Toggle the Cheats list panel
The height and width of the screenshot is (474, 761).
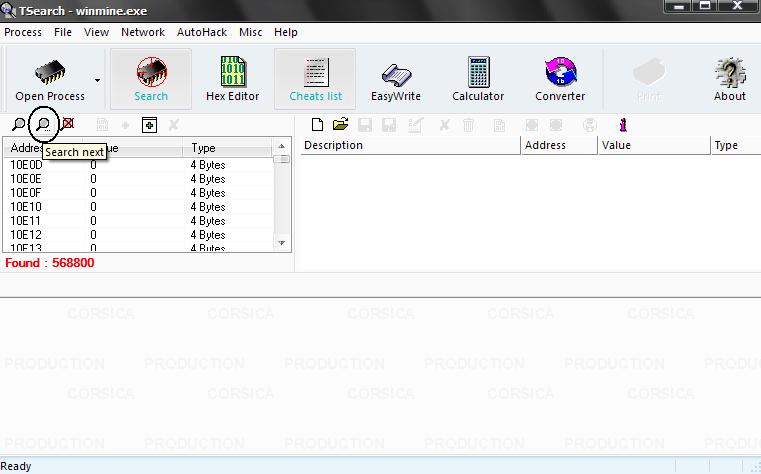315,80
